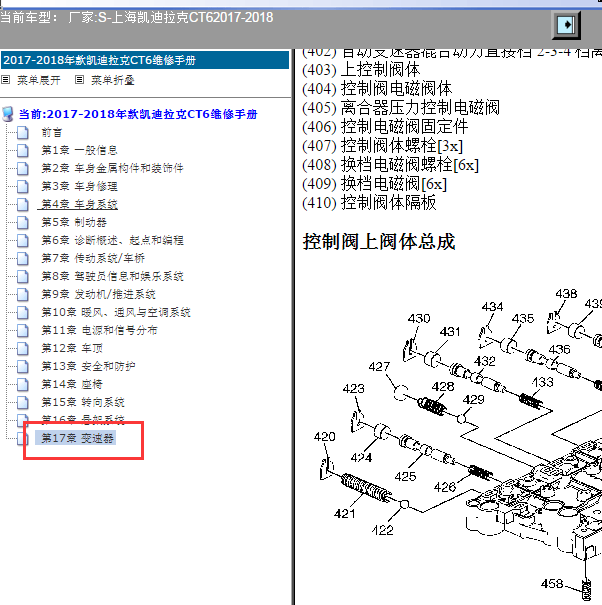Open 第4章 车身系统
602x605 pixels.
[x=79, y=204]
